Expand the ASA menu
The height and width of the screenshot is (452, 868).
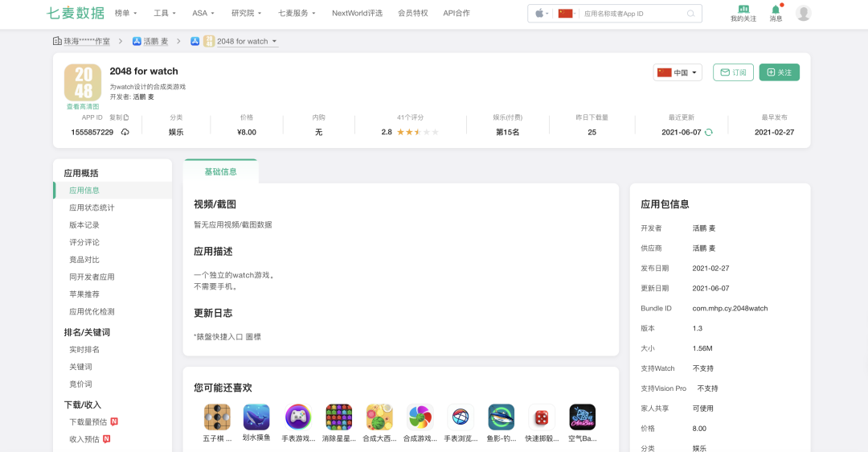pos(203,13)
